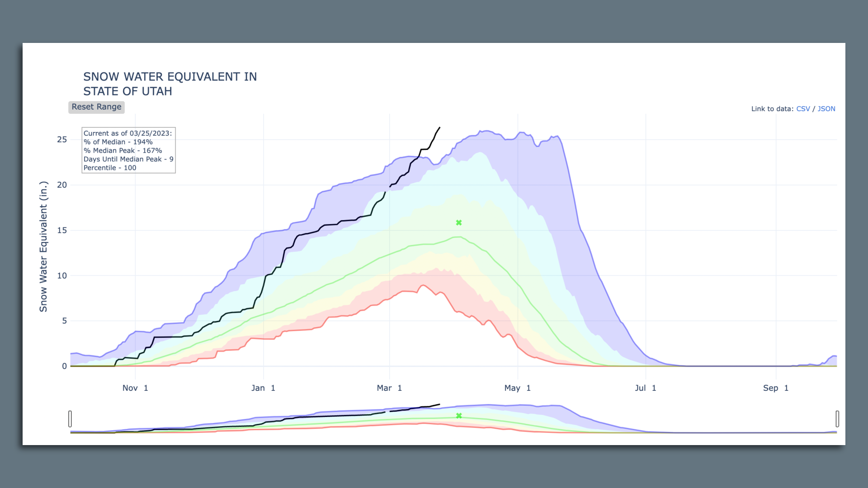Click the Snow Water Equivalent axis title

[43, 246]
